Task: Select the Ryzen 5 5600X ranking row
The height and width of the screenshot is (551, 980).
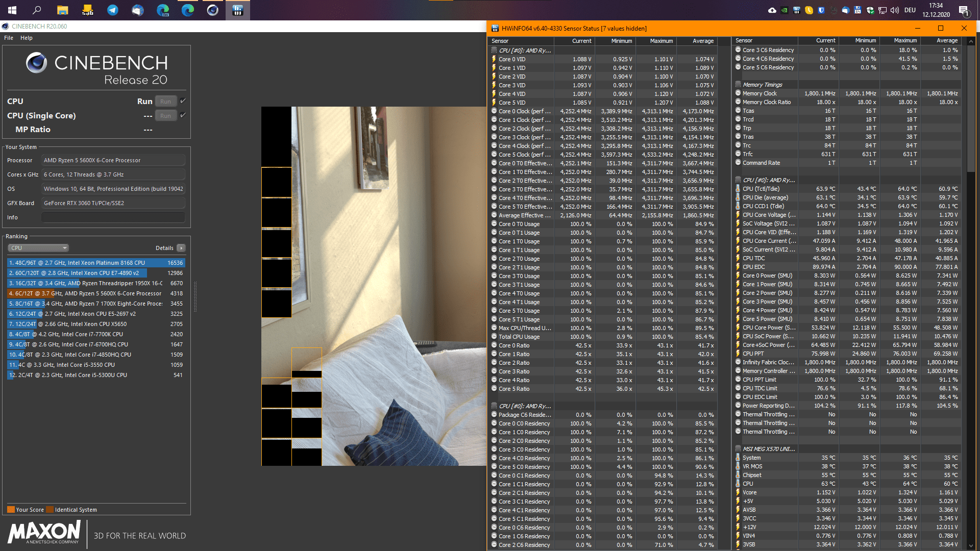Action: tap(96, 293)
